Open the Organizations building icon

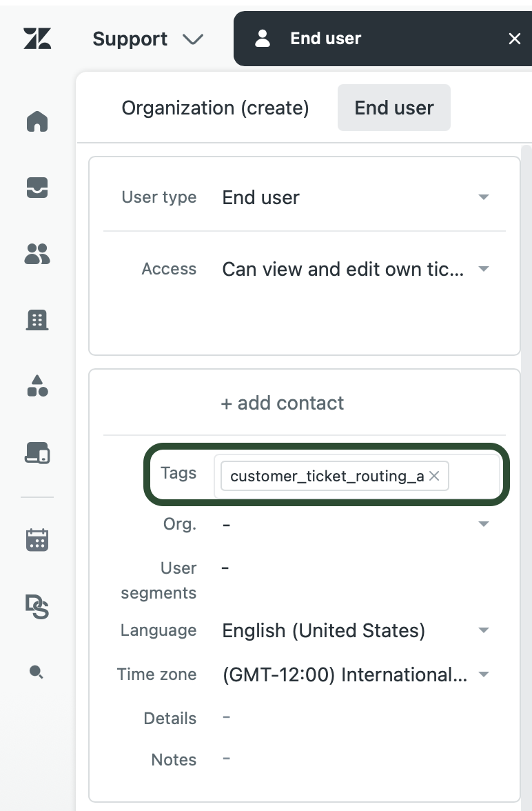pos(37,320)
